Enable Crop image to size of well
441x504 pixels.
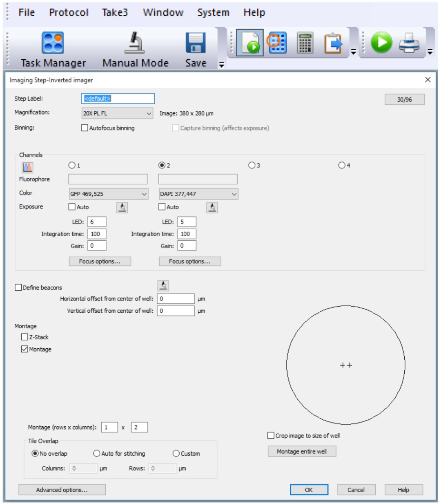271,435
